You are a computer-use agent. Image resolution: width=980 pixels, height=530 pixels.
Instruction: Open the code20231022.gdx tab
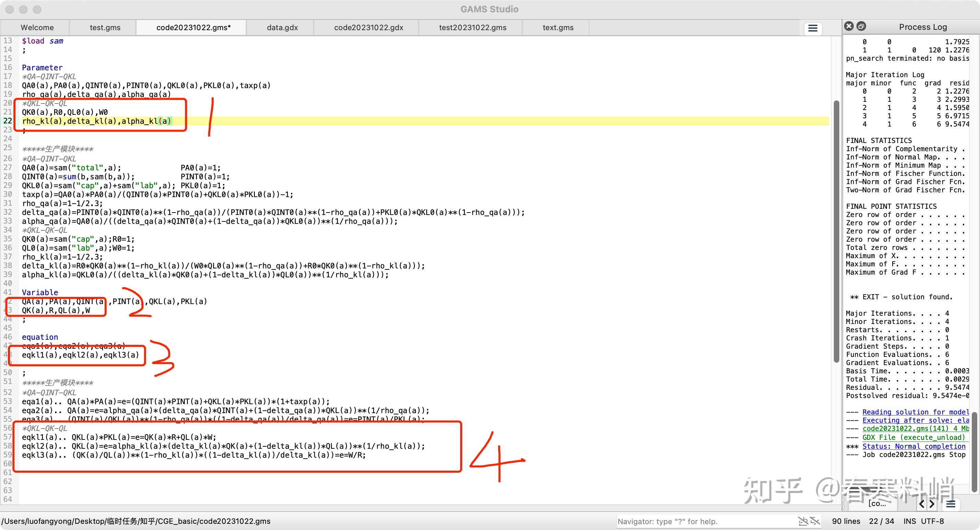368,28
